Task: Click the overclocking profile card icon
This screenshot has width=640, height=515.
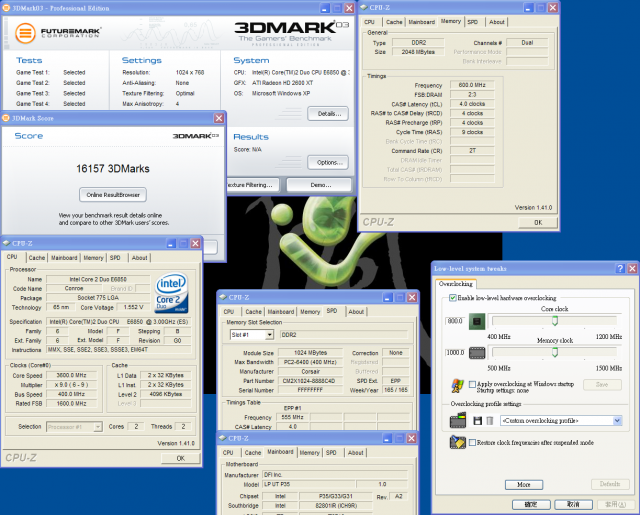Action: (x=458, y=420)
